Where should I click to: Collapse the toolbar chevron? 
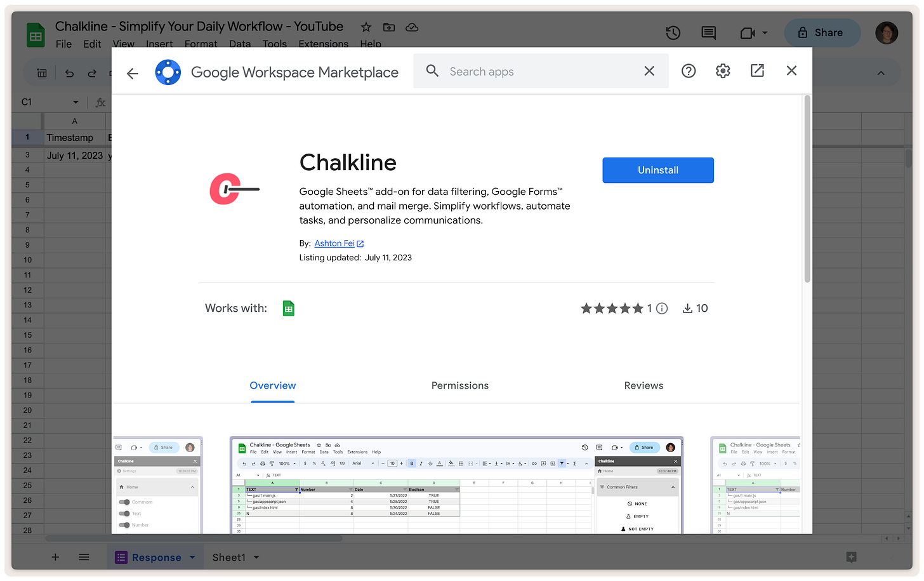(x=881, y=73)
